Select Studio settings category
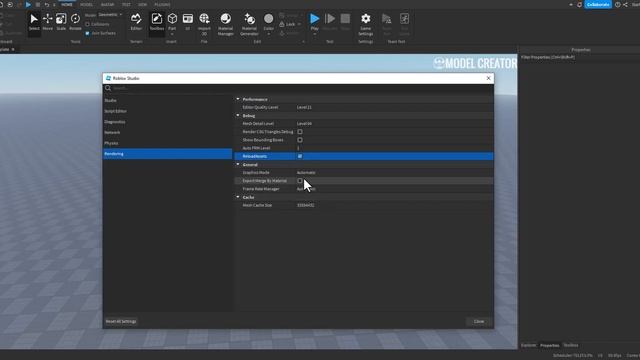This screenshot has height=360, width=640. click(167, 100)
